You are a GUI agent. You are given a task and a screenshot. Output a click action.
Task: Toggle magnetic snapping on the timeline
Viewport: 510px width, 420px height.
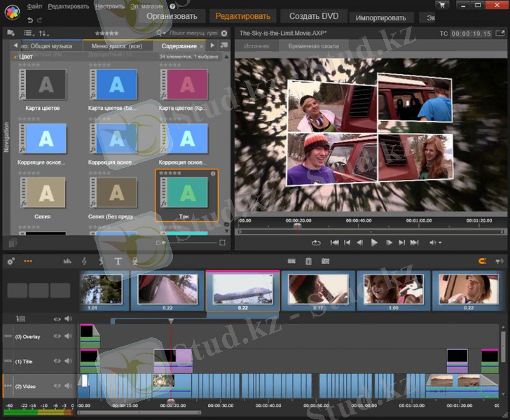pos(482,261)
